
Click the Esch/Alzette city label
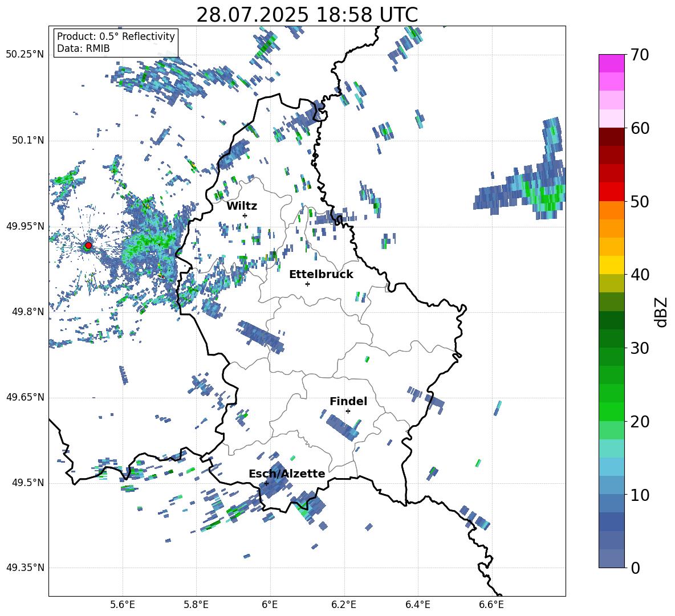pos(287,474)
